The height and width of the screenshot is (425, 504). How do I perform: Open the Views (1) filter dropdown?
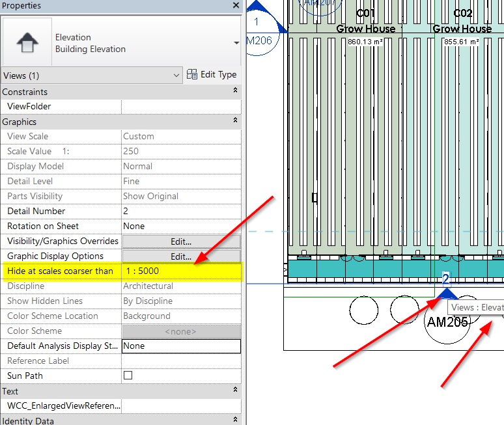(91, 75)
